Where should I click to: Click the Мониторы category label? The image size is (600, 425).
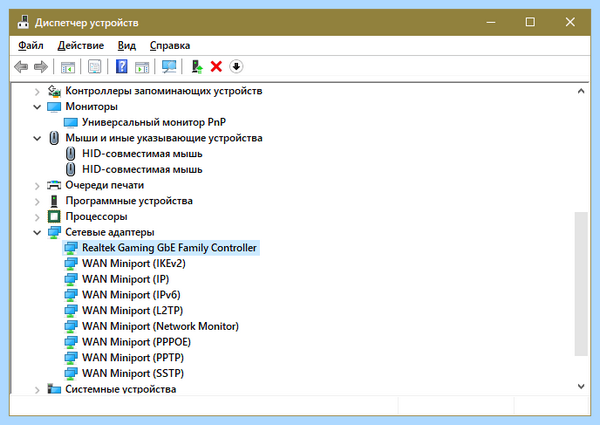[91, 107]
